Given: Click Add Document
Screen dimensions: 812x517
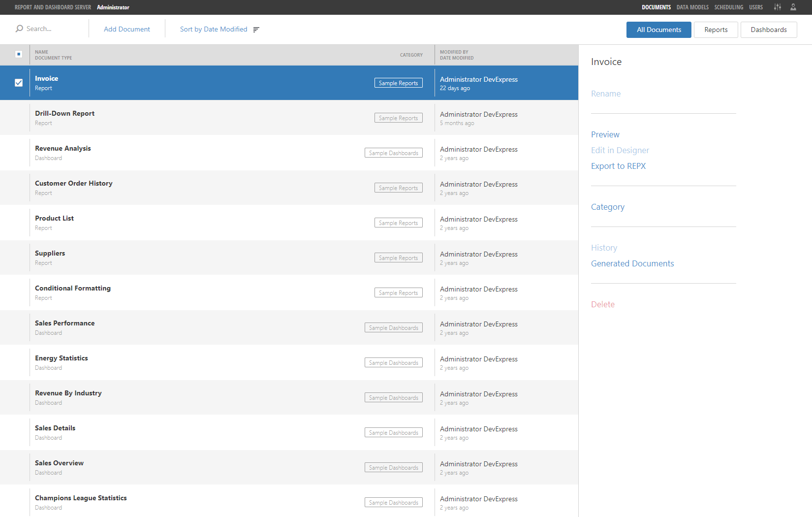Looking at the screenshot, I should click(x=126, y=29).
